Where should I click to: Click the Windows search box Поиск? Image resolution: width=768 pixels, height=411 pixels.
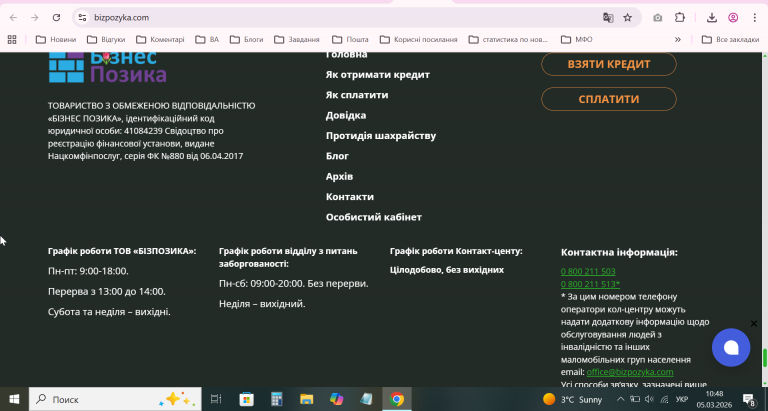coord(115,399)
